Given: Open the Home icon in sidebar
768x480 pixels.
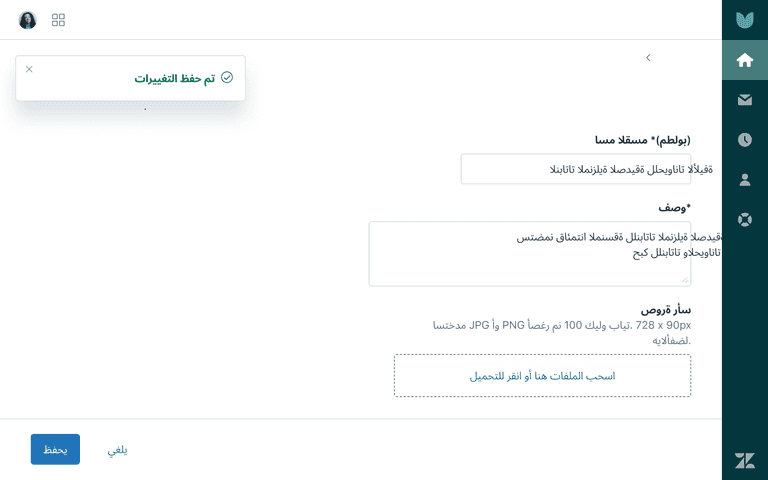Looking at the screenshot, I should click(x=744, y=60).
